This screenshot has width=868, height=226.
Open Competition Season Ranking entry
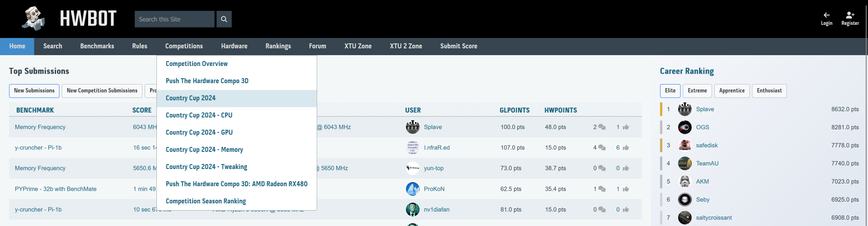tap(236, 201)
